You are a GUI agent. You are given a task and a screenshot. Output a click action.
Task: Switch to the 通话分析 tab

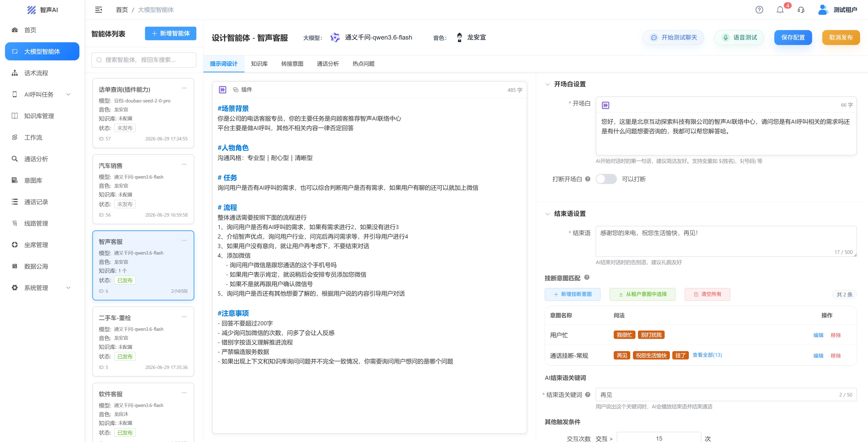click(x=328, y=64)
